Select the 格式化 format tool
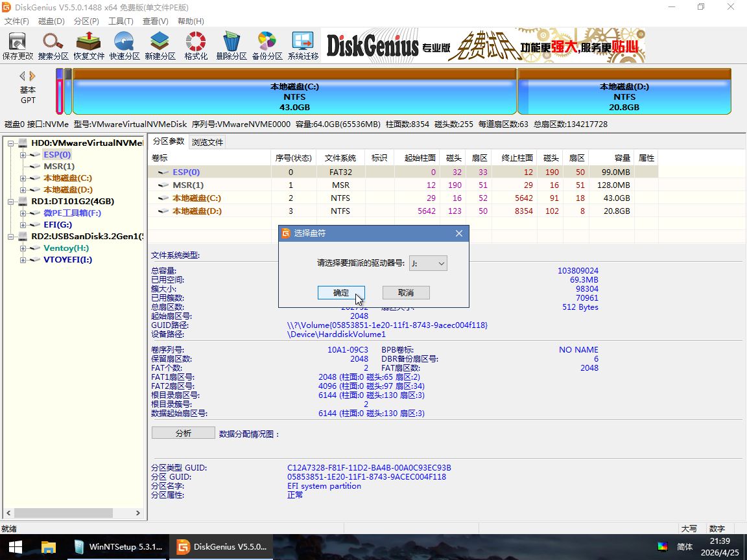Image resolution: width=747 pixels, height=560 pixels. tap(196, 46)
